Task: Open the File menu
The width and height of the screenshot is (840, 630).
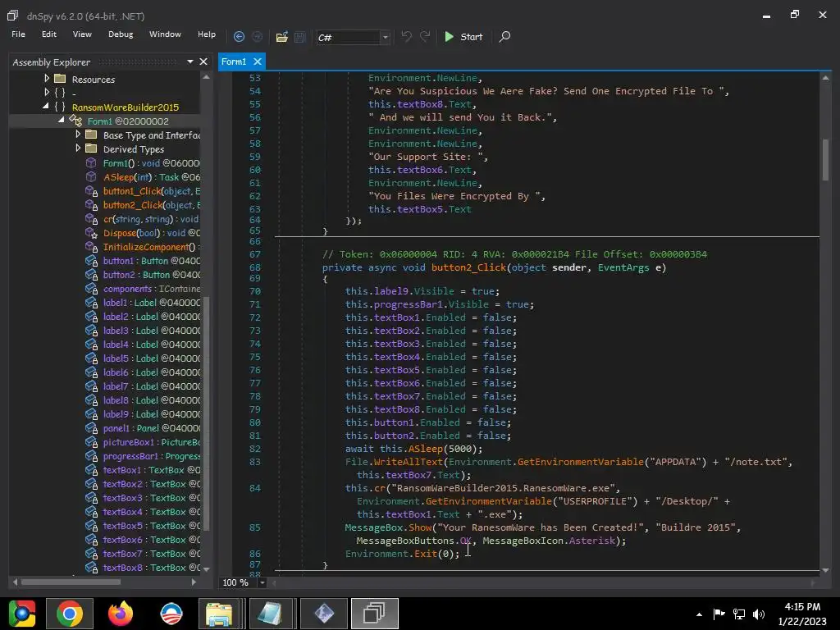Action: [18, 34]
